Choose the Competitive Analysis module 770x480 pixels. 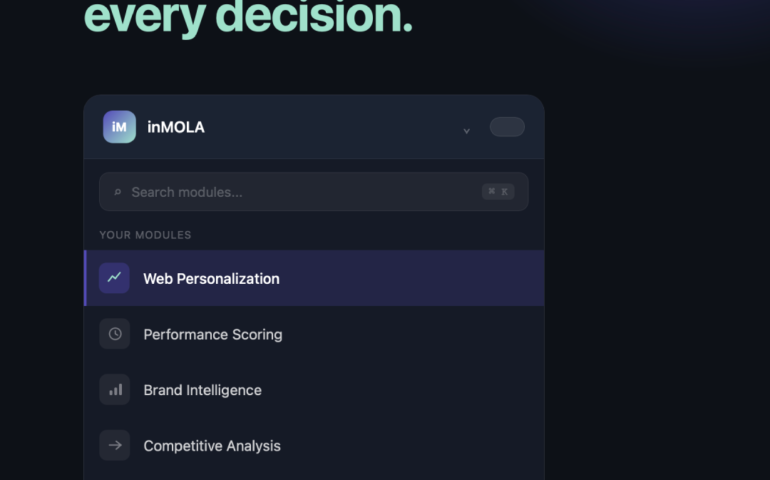click(x=211, y=447)
